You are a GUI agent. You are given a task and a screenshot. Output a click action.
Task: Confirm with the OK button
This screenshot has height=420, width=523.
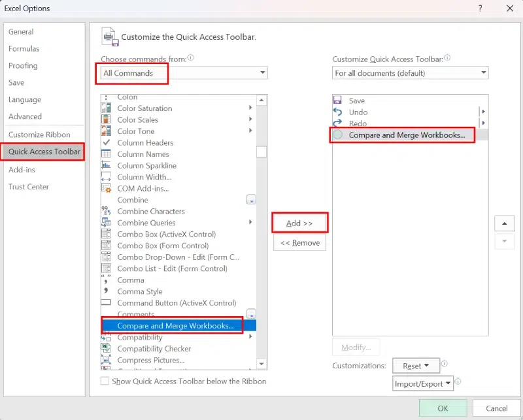pos(443,408)
